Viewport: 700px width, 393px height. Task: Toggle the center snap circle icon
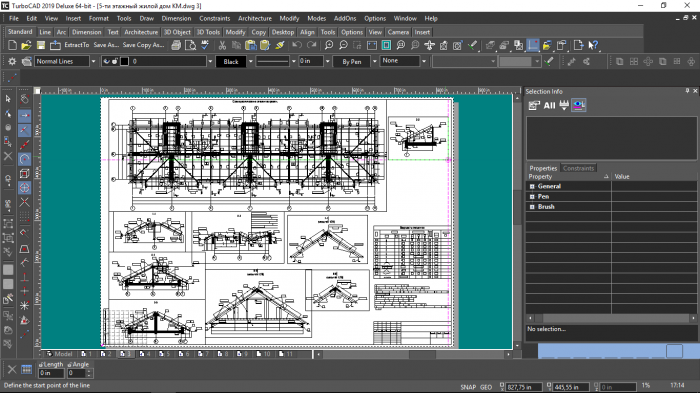pos(25,159)
